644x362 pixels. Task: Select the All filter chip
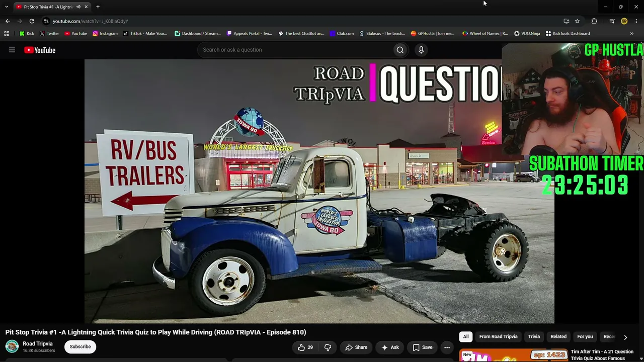pyautogui.click(x=466, y=337)
